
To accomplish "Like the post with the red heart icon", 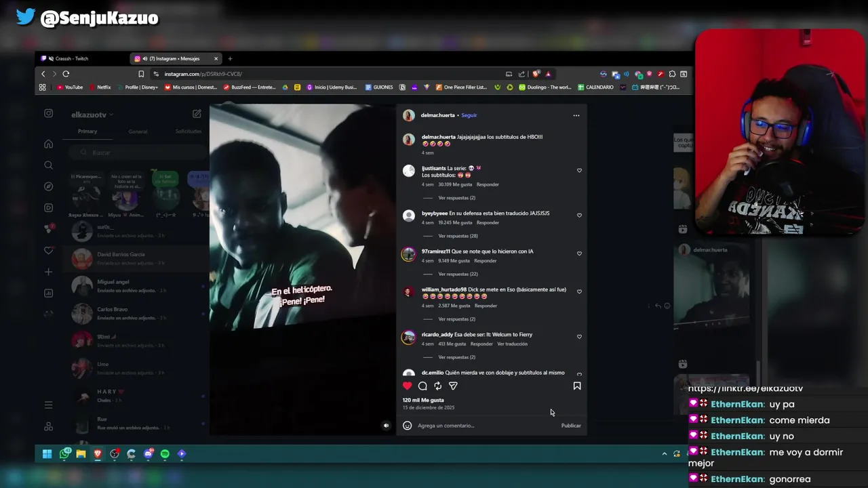I will tap(407, 386).
